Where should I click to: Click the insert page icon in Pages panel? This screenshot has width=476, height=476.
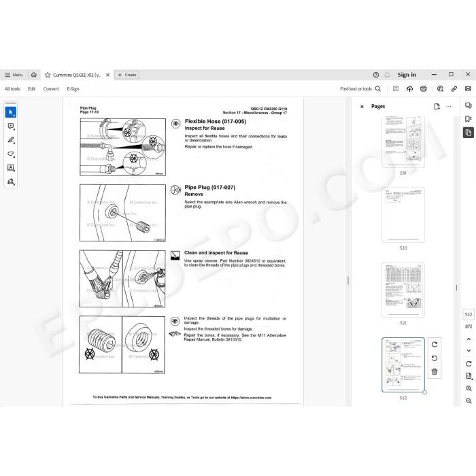pyautogui.click(x=437, y=107)
